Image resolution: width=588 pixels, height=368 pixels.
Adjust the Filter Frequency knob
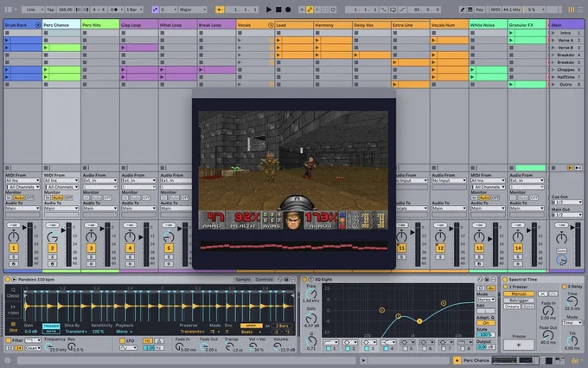click(48, 347)
